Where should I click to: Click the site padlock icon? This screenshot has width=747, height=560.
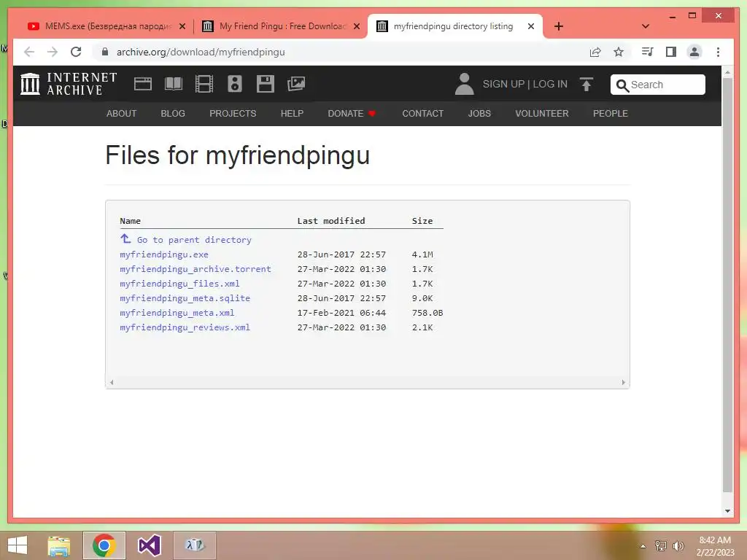(105, 52)
